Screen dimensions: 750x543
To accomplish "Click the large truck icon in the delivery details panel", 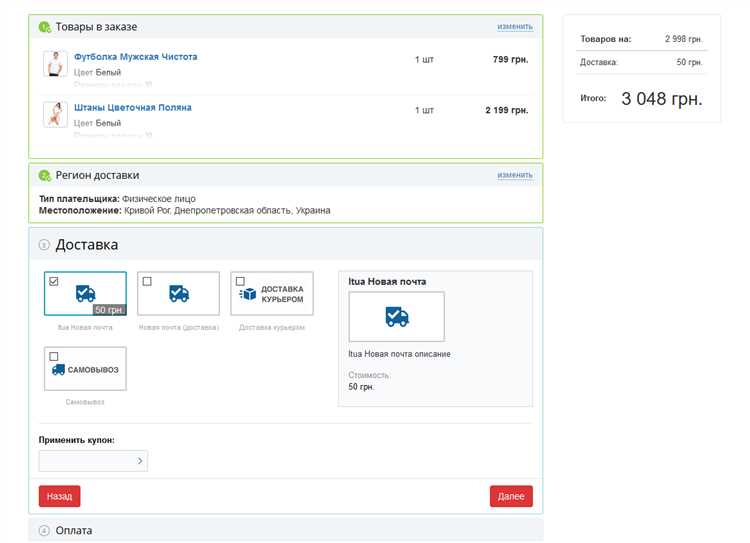I will coord(397,317).
